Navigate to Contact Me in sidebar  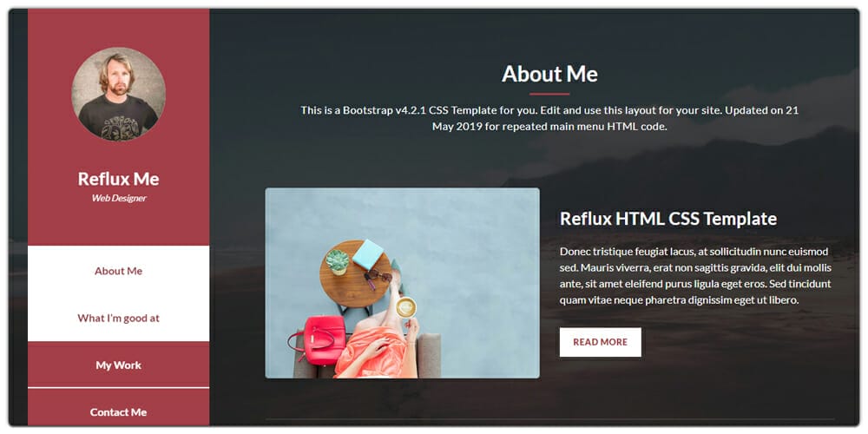[x=118, y=411]
